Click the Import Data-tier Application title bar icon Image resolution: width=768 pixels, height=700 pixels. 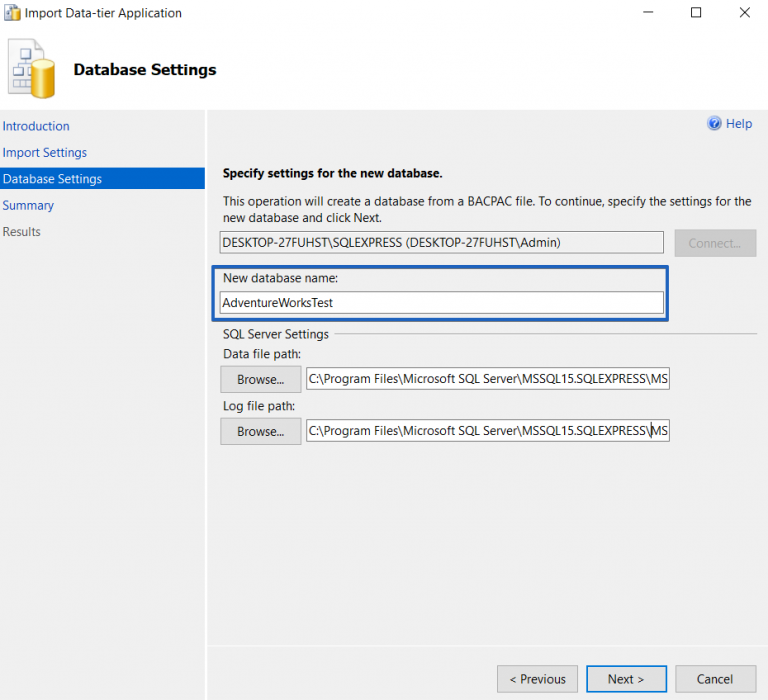[14, 13]
